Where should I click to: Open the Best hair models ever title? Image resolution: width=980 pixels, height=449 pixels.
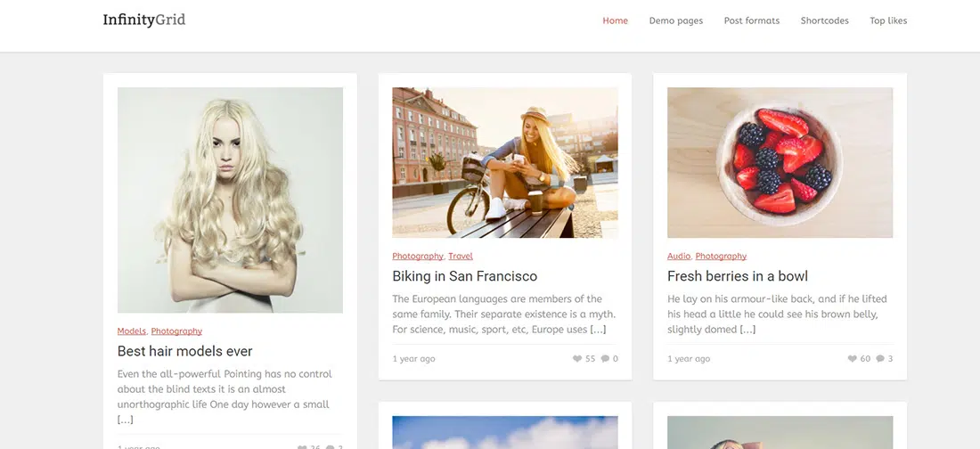(x=185, y=351)
